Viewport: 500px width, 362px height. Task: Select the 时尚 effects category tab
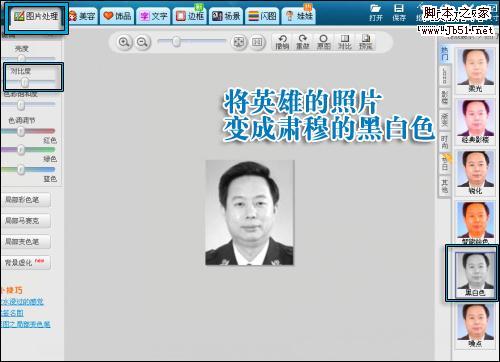[x=445, y=142]
